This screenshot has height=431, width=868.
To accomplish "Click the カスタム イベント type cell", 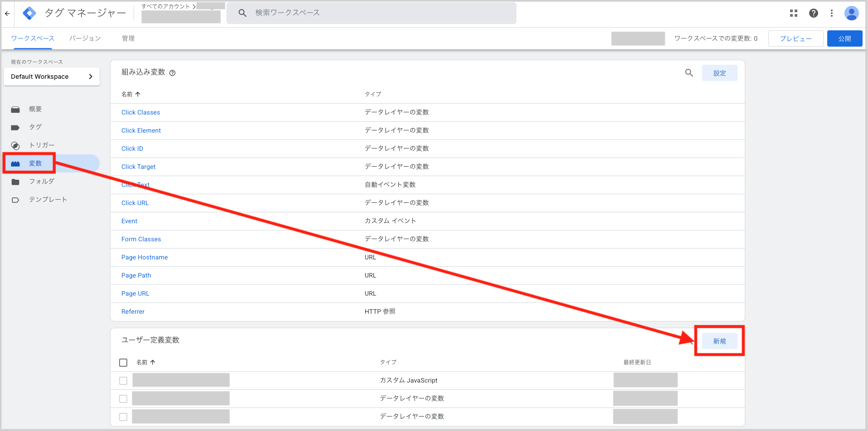I will pos(390,221).
